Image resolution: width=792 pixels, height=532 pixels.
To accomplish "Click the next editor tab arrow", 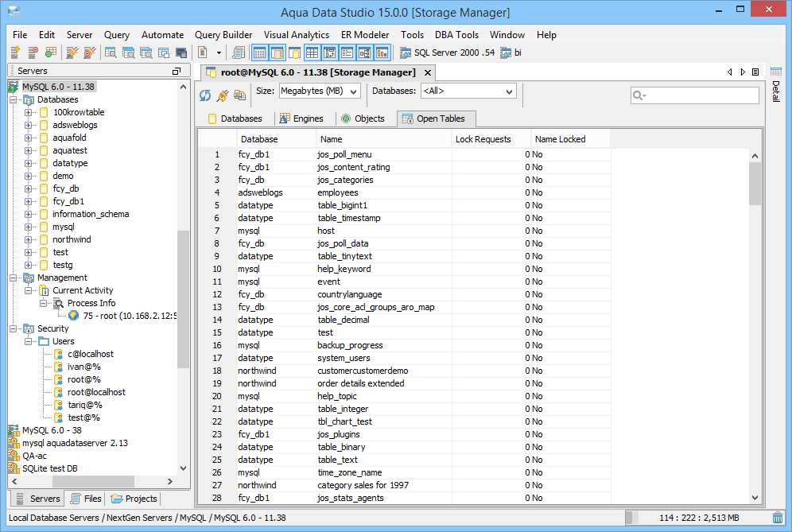I will [x=743, y=72].
